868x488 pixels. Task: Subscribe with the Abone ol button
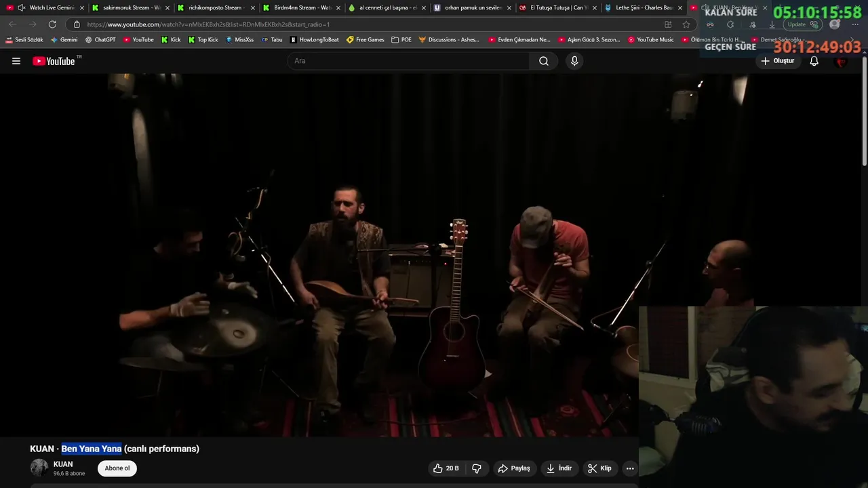tap(117, 468)
